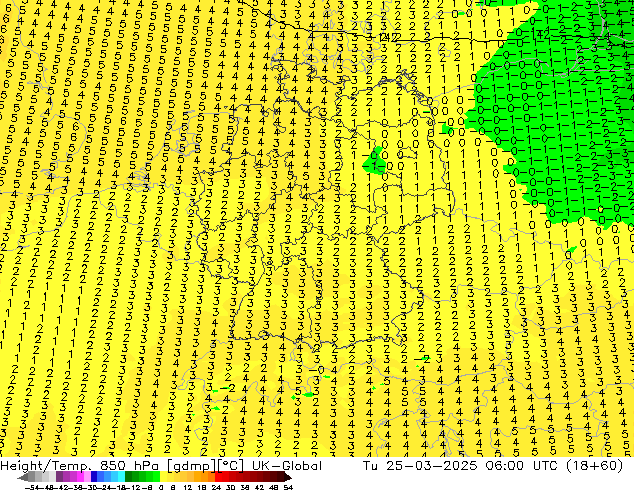Click the '12' value on the legend scale
The width and height of the screenshot is (634, 490).
(x=188, y=487)
